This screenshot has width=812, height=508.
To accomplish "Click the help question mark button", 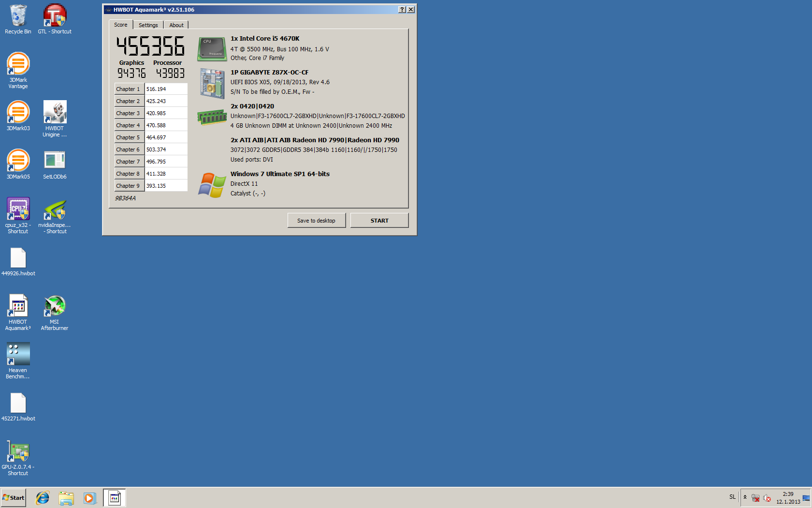I will tap(402, 10).
